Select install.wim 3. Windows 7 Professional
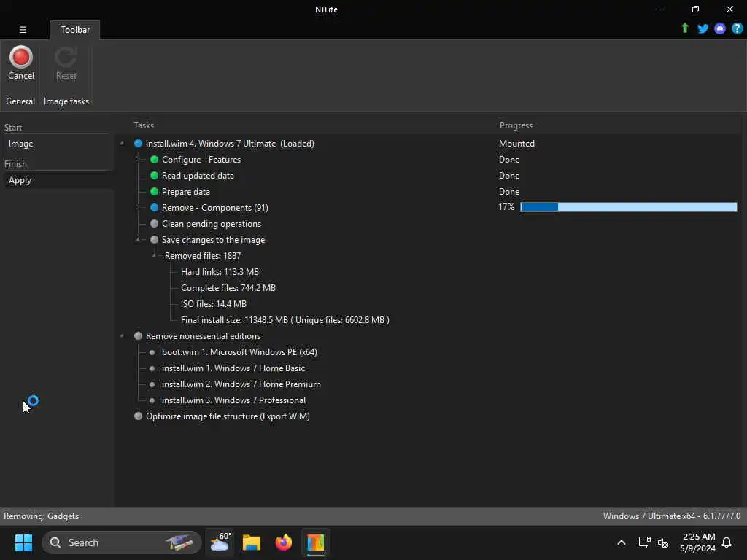747x560 pixels. tap(233, 400)
